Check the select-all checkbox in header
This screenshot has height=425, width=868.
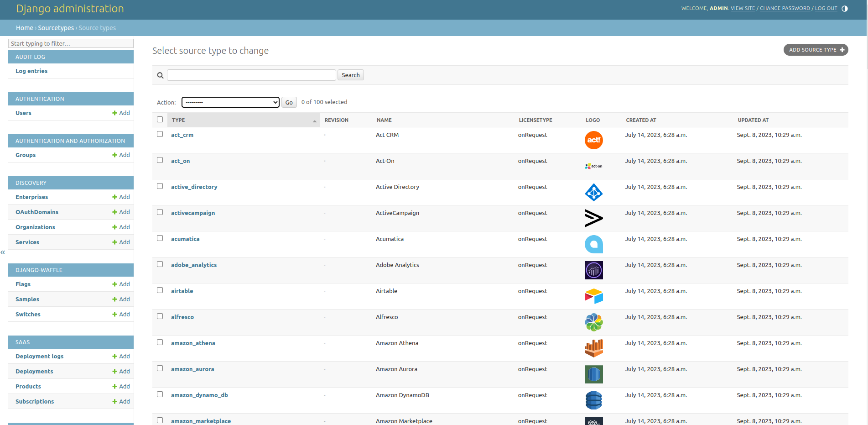(x=160, y=120)
